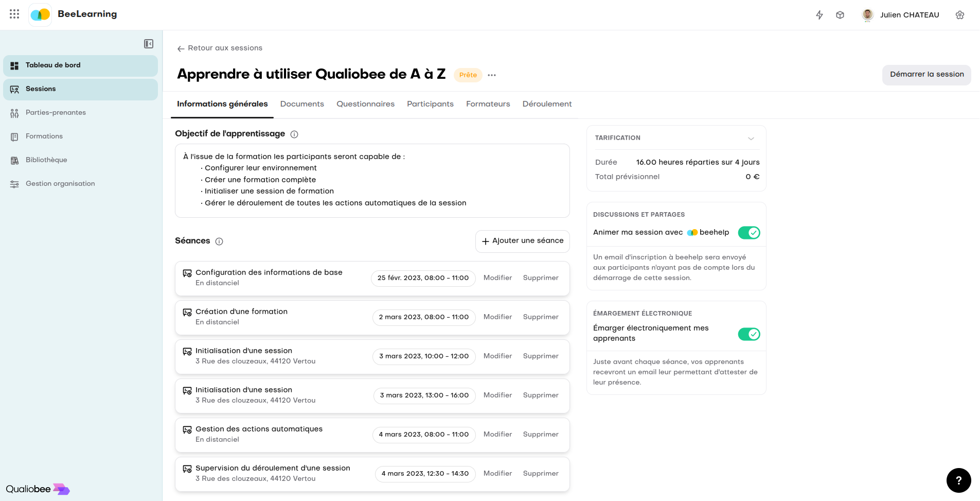
Task: Click session icon of Configuration des informations de base
Action: [x=187, y=273]
